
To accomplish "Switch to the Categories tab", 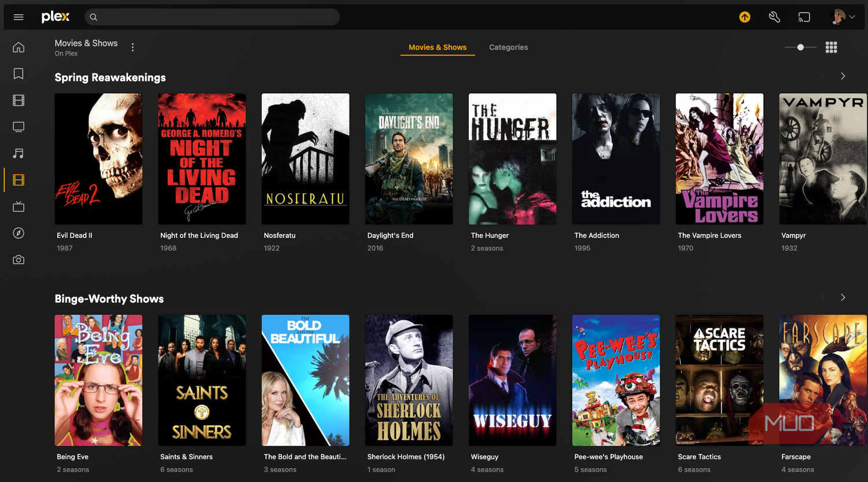I will (x=509, y=47).
